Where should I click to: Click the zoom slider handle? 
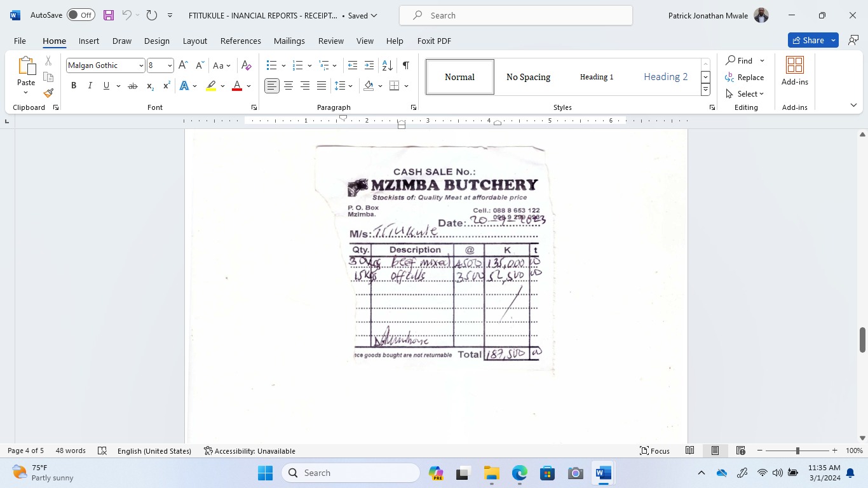797,451
